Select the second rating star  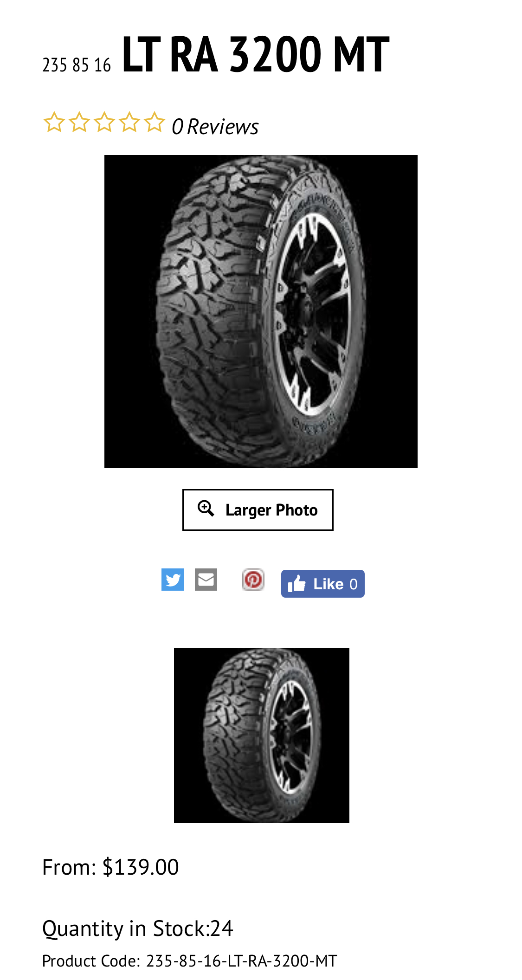pyautogui.click(x=79, y=122)
